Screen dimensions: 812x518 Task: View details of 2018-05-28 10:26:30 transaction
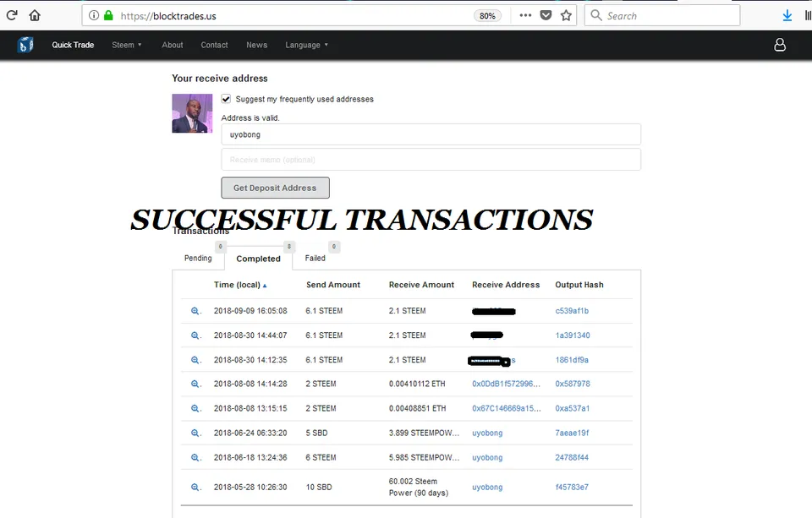(x=195, y=487)
